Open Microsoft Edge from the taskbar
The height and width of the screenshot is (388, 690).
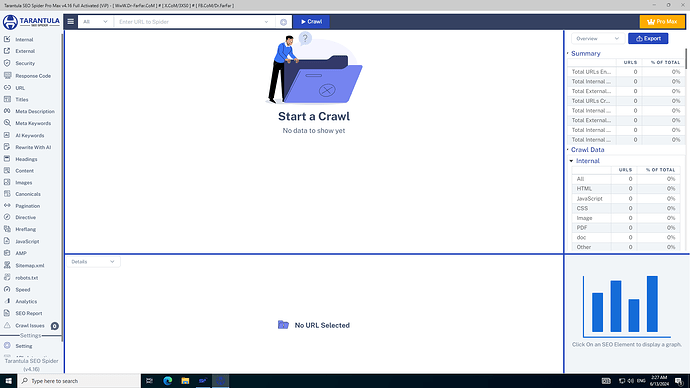tap(168, 381)
